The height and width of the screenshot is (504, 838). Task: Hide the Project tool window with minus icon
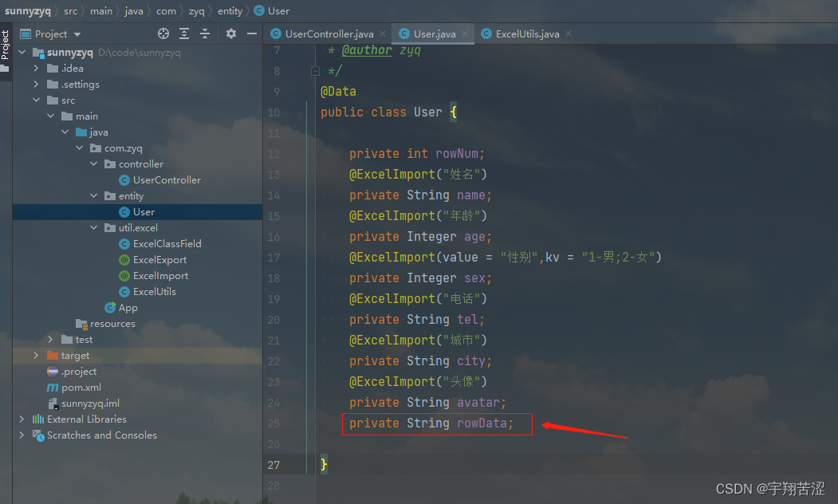[x=252, y=33]
